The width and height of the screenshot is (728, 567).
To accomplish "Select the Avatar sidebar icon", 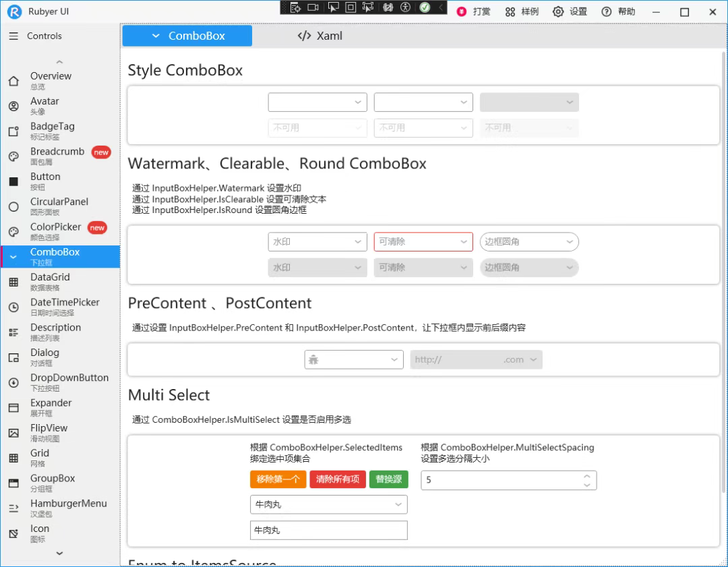I will point(13,106).
